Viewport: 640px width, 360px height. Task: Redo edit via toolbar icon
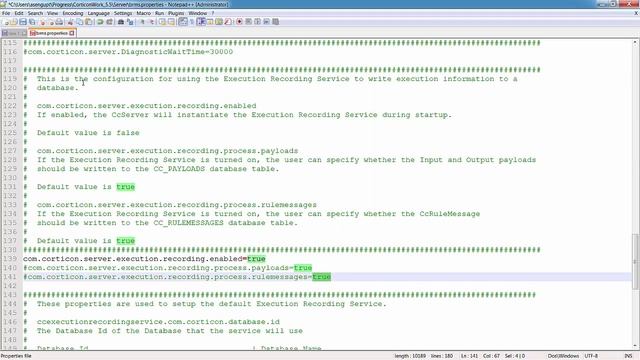pyautogui.click(x=109, y=22)
